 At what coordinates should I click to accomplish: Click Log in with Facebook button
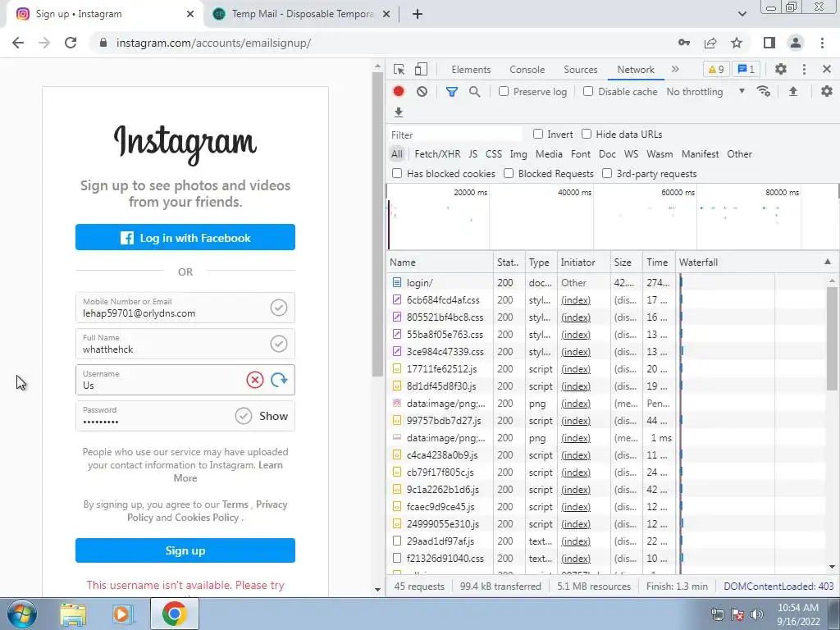pos(185,237)
